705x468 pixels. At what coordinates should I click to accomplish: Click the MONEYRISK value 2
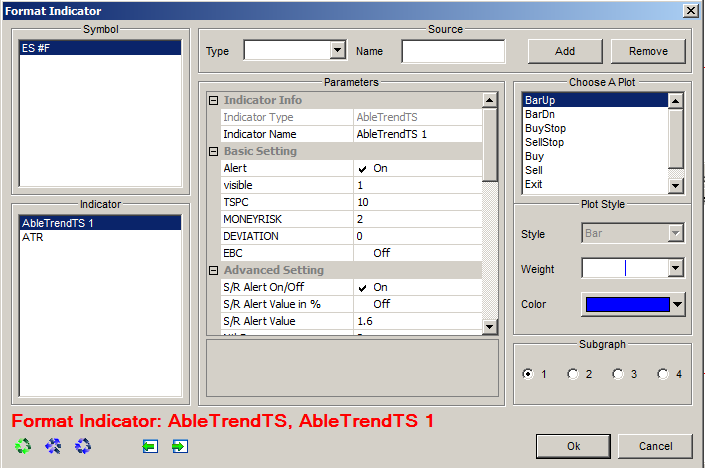pyautogui.click(x=418, y=219)
